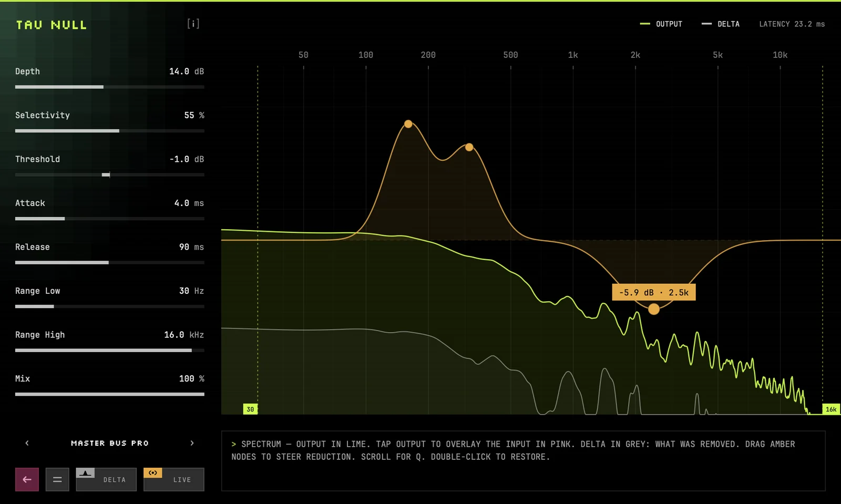Click the LATENCY 23.2 ms readout
This screenshot has width=841, height=504.
[792, 24]
